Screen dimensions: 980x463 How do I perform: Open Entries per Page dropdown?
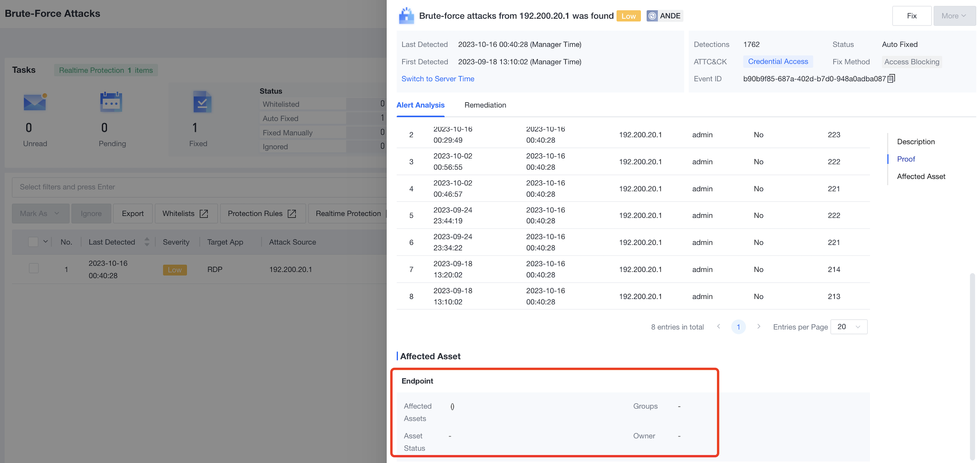pos(849,327)
